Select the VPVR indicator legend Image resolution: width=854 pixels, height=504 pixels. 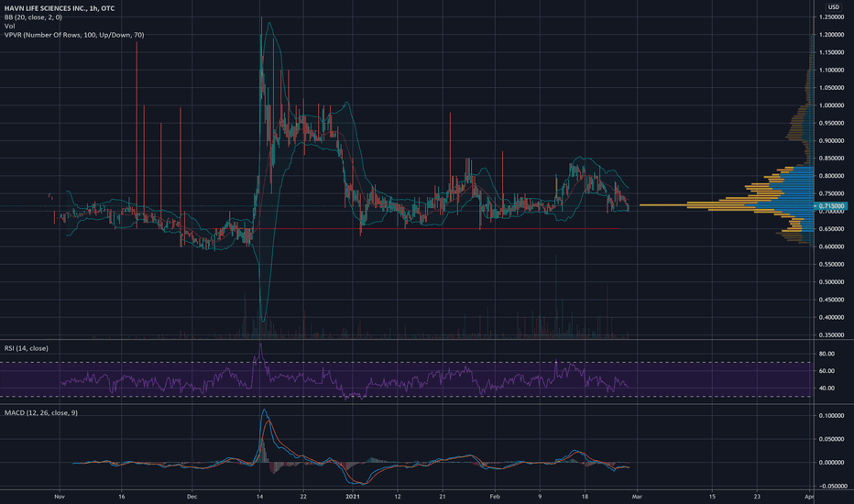(x=74, y=34)
